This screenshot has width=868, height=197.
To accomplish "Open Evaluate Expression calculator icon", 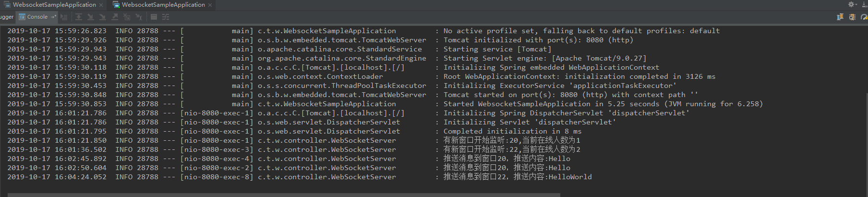I will 154,17.
